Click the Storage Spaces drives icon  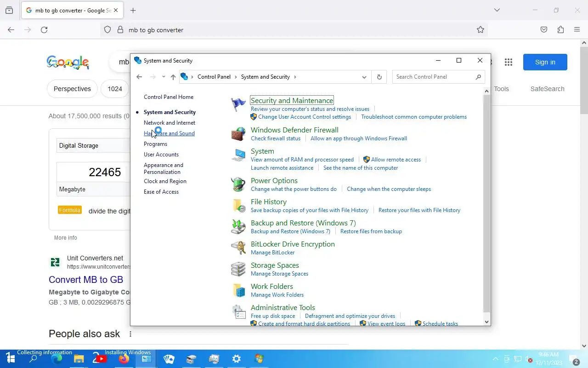tap(238, 269)
